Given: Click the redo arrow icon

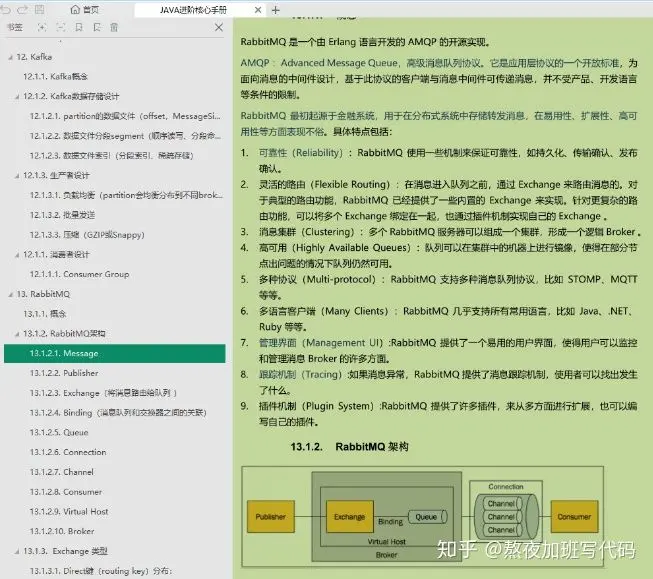Looking at the screenshot, I should 23,10.
